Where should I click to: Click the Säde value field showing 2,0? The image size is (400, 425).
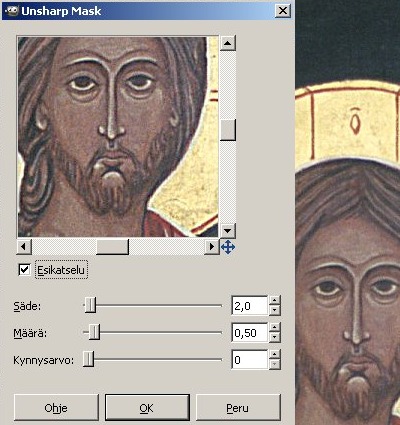pyautogui.click(x=249, y=305)
